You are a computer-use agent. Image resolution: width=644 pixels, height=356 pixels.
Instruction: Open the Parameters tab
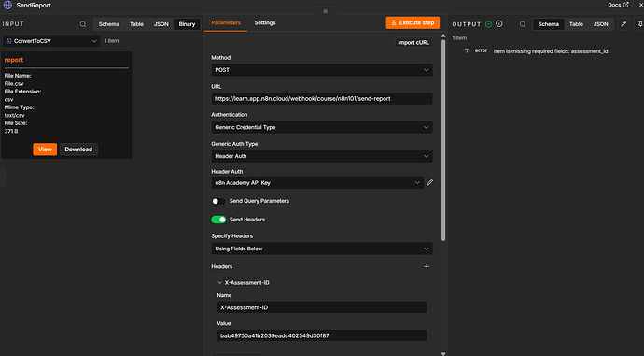click(x=226, y=23)
